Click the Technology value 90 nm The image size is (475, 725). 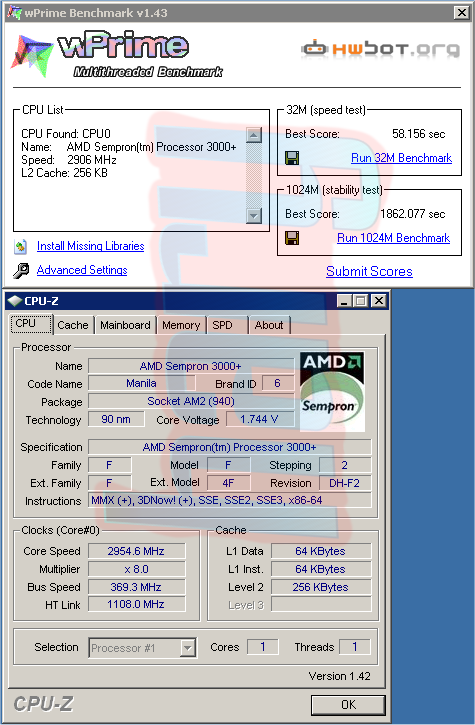tap(116, 419)
